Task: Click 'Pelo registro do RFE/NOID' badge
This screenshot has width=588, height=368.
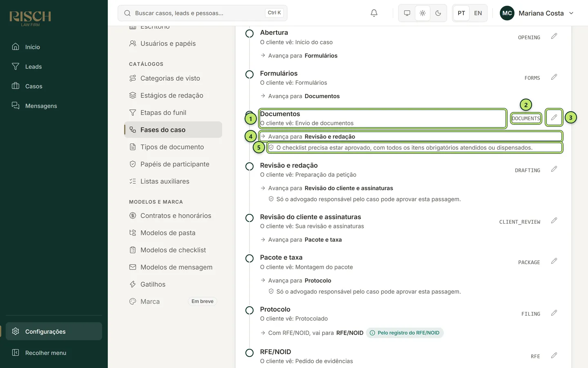Action: (x=405, y=333)
